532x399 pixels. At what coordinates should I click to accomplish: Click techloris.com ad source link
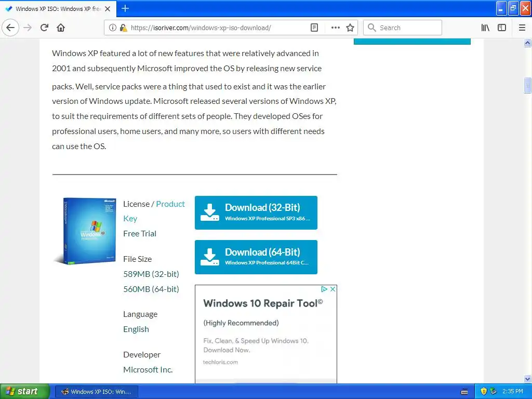tap(220, 362)
